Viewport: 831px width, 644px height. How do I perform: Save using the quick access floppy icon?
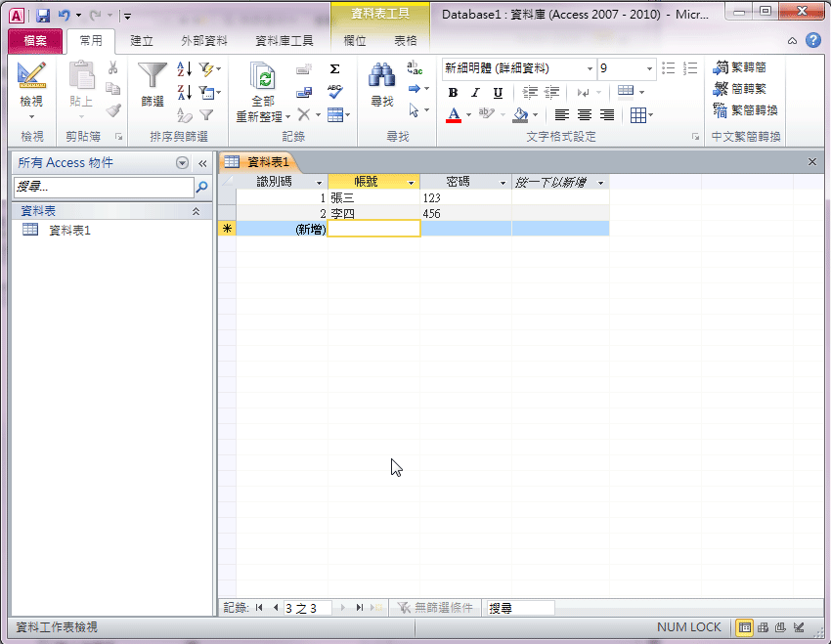click(x=42, y=16)
